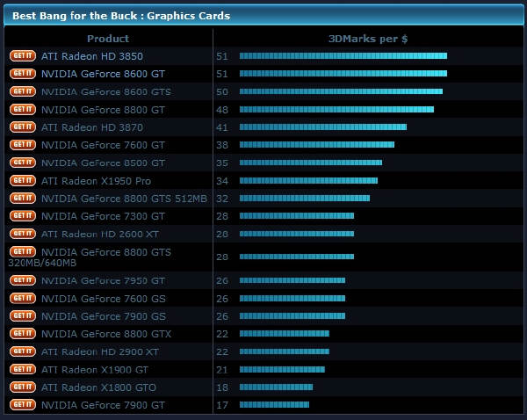The height and width of the screenshot is (420, 527).
Task: Click the score bar for ATI Radeon X1800 GTO
Action: 276,387
